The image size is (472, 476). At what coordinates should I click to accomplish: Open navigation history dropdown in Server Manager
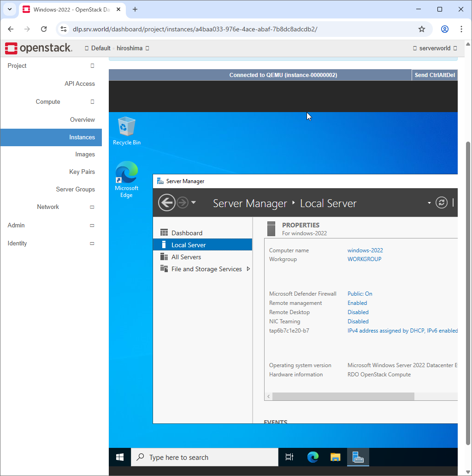[x=194, y=202]
